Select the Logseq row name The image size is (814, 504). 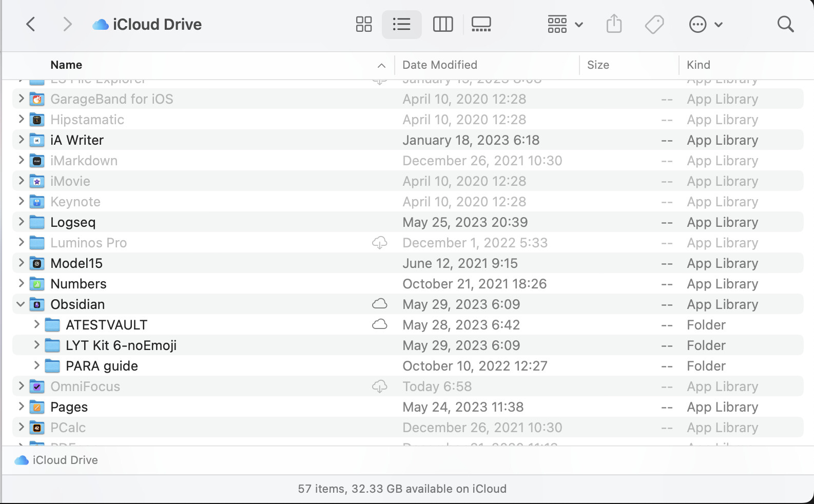(x=73, y=222)
